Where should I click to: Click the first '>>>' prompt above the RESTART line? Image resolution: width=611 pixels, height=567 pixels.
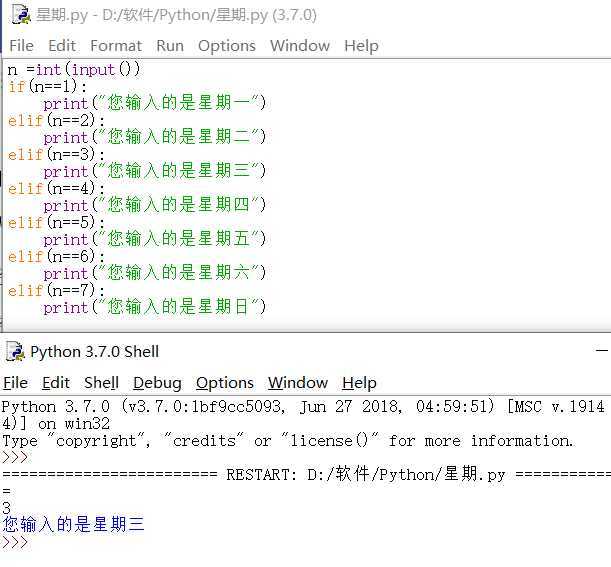pyautogui.click(x=15, y=457)
